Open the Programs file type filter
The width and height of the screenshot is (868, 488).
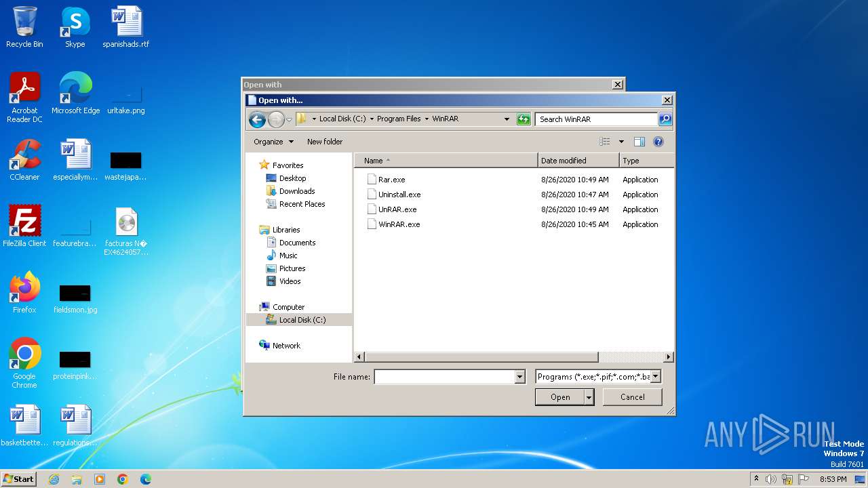point(597,377)
